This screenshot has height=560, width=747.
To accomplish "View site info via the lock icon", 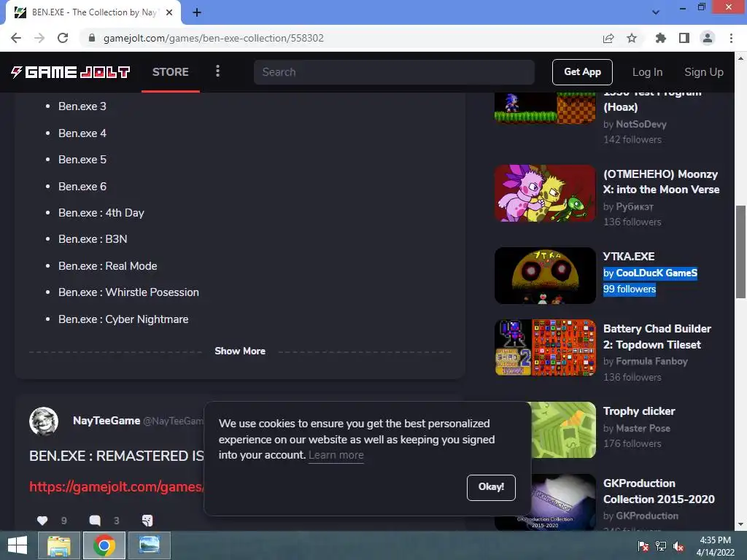I will pos(92,38).
